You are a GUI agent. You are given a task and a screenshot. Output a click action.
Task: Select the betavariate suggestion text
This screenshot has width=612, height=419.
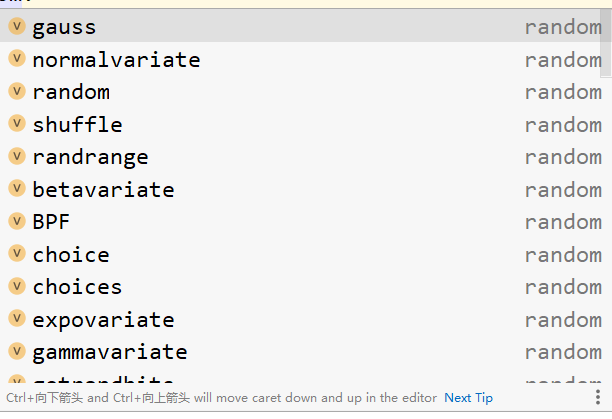point(103,190)
